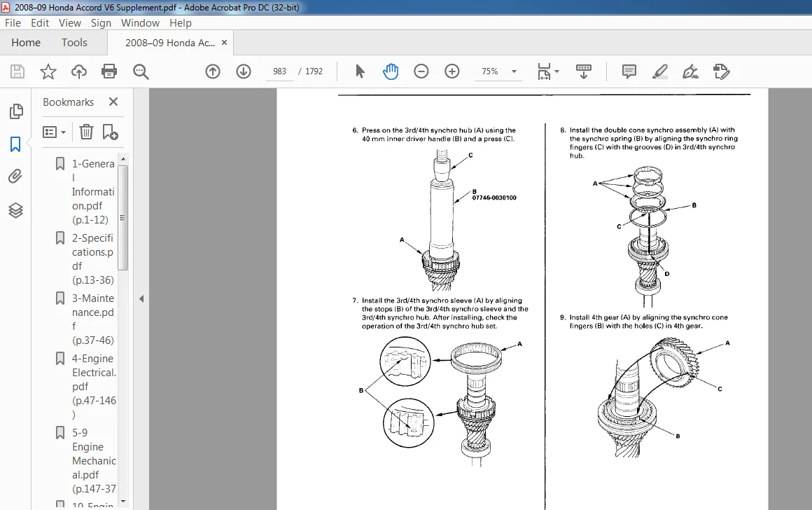Collapse the navigation pane arrow
This screenshot has width=812, height=510.
coord(141,299)
